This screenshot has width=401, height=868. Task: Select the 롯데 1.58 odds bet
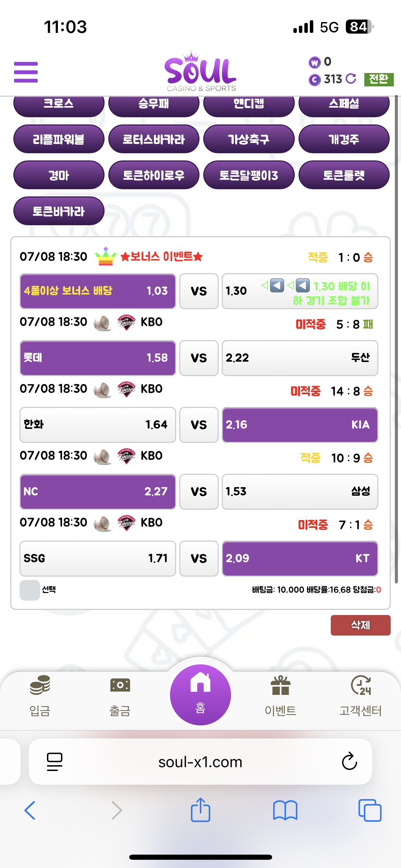(x=98, y=358)
